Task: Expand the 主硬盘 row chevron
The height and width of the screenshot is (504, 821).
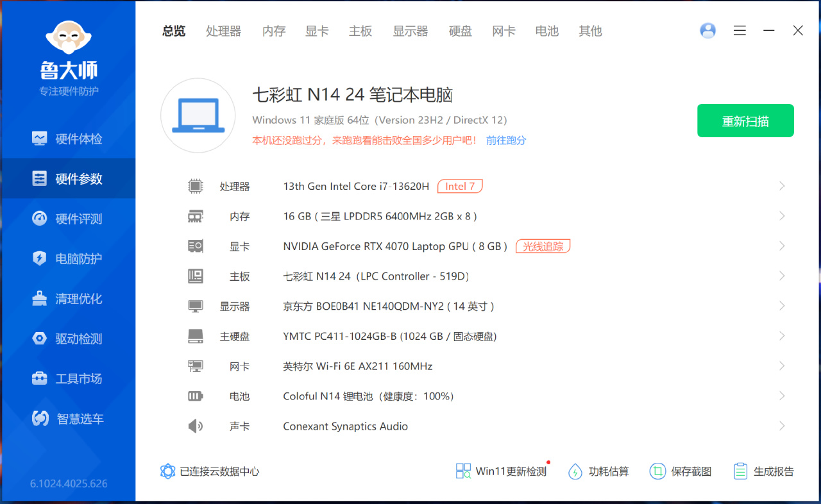Action: point(782,336)
